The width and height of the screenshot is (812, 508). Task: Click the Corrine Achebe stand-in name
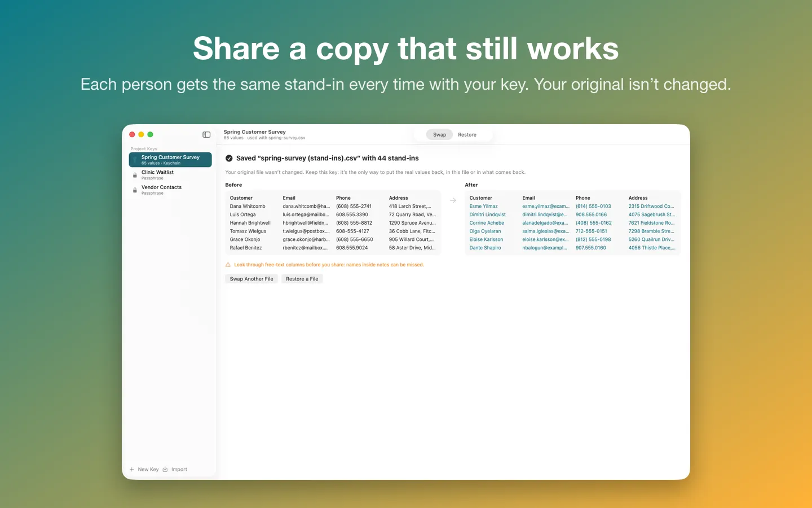487,223
